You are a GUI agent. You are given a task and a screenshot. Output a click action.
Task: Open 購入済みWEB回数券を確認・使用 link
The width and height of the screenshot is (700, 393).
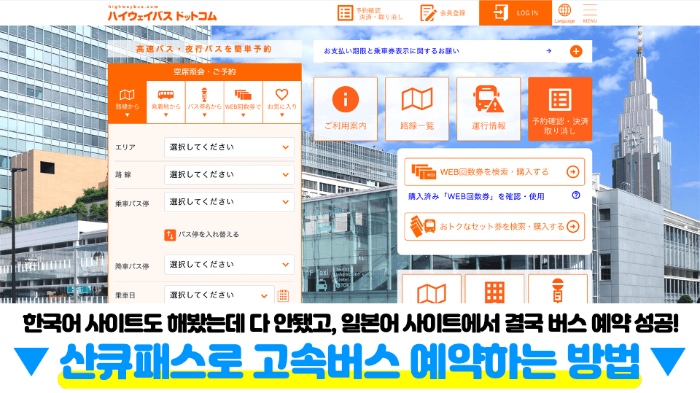(x=476, y=196)
